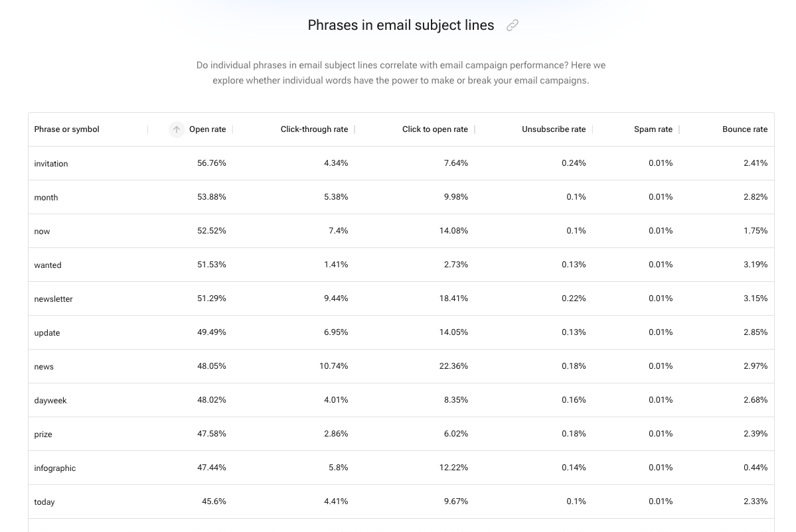
Task: Click the 22.36% click to open value
Action: tap(453, 366)
